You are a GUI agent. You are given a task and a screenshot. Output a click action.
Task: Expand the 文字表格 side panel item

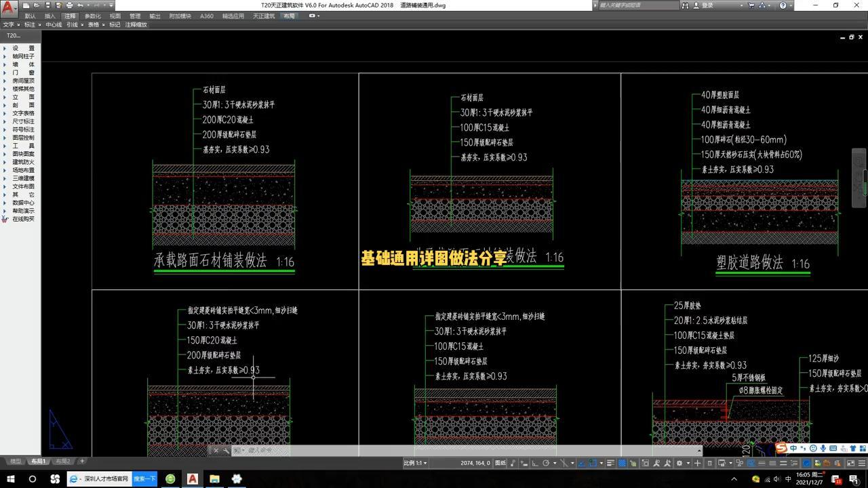[x=23, y=113]
